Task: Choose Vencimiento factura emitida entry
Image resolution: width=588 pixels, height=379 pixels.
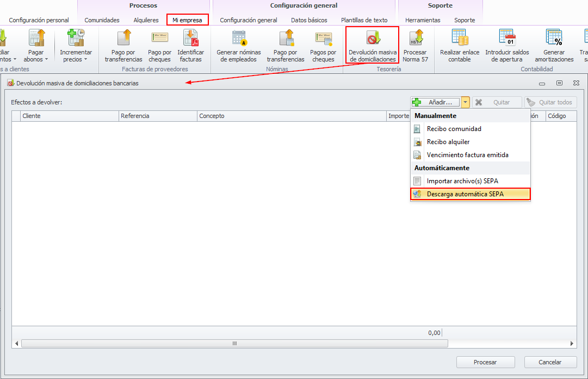Action: pos(471,155)
